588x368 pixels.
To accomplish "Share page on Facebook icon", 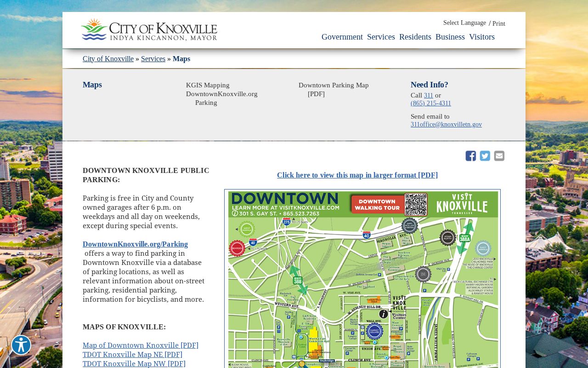I will [x=471, y=156].
